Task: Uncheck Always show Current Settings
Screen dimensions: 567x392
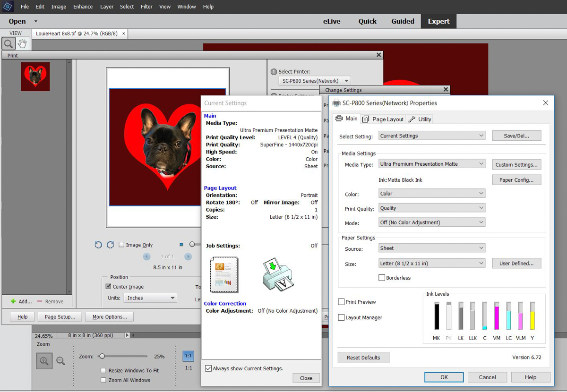Action: pyautogui.click(x=208, y=368)
